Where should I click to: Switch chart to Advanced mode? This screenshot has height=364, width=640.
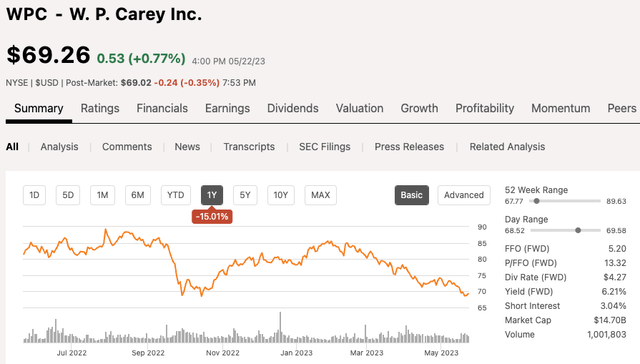[x=464, y=195]
